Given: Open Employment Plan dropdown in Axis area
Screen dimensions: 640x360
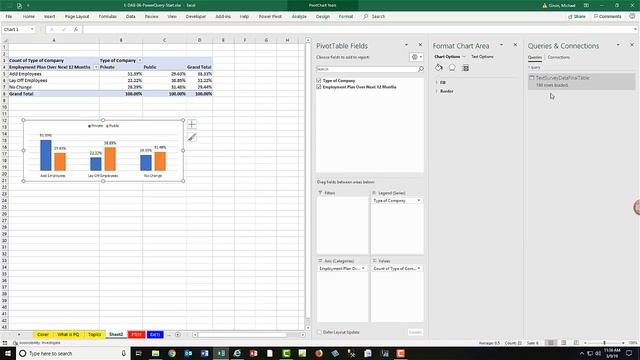Looking at the screenshot, I should 363,269.
